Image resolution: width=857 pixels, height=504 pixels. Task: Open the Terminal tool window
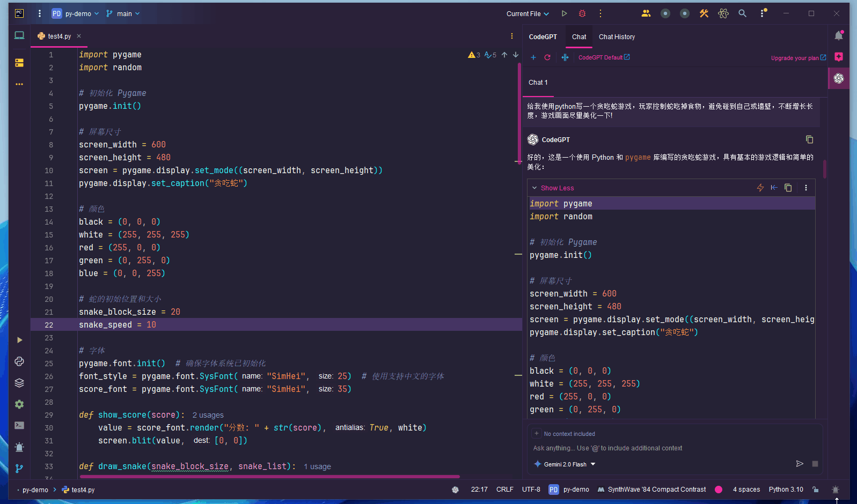(19, 425)
